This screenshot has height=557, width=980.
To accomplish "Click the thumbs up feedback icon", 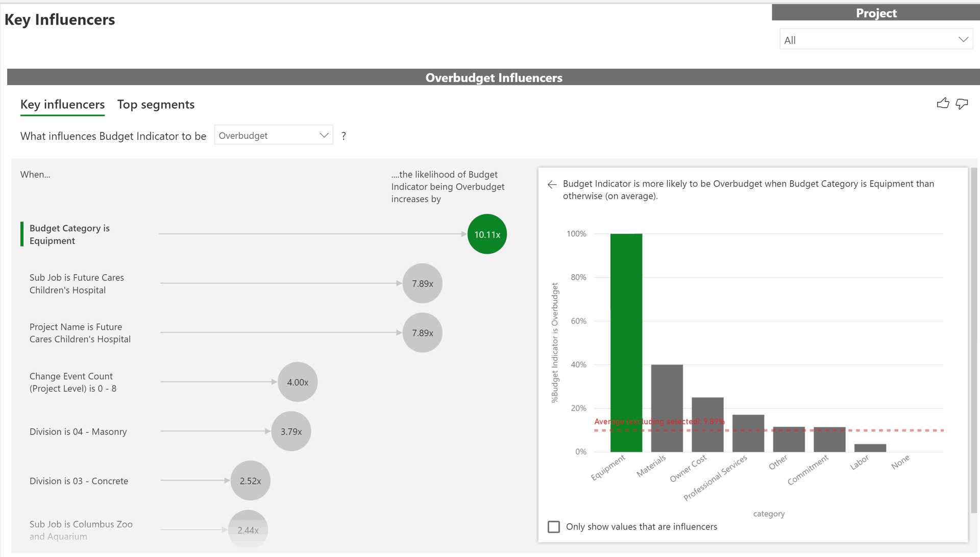I will click(943, 104).
